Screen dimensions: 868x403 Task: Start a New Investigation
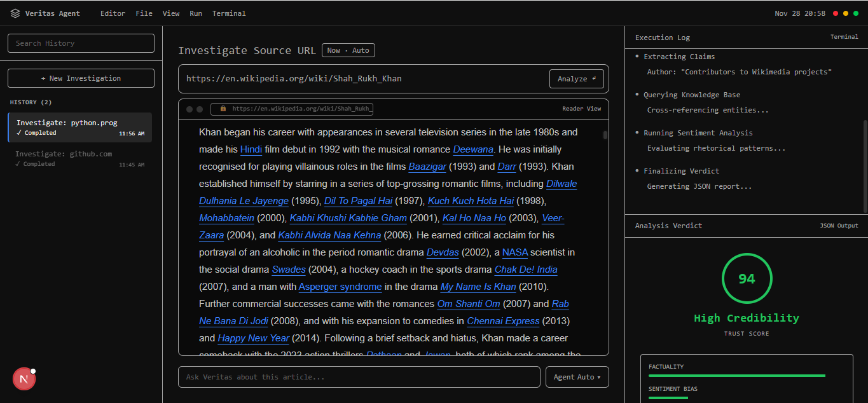(81, 78)
